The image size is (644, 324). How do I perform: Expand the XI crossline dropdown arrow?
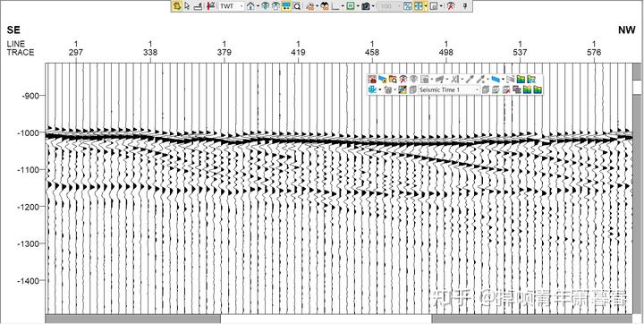(x=462, y=79)
